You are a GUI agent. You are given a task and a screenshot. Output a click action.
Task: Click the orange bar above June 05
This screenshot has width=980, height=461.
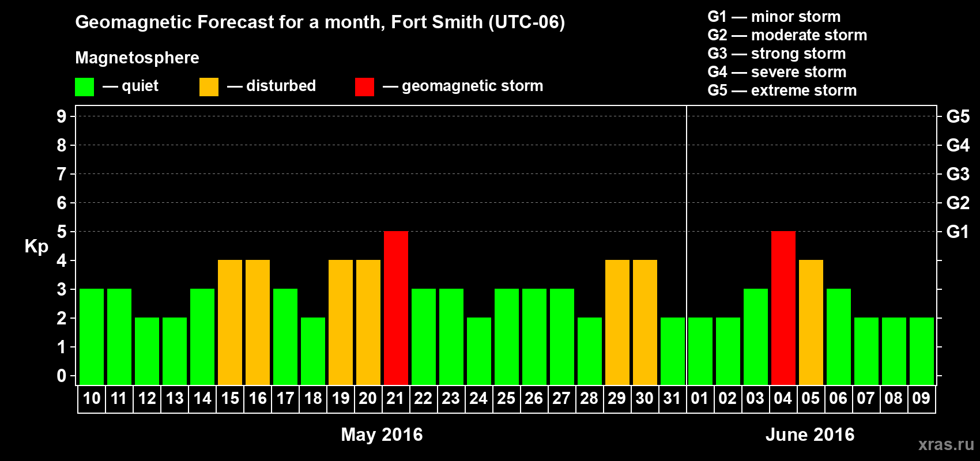[x=811, y=323]
